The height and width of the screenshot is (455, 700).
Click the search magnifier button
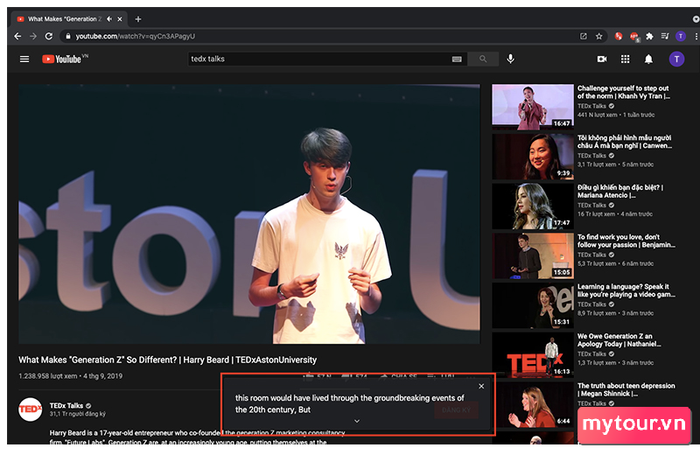(x=483, y=59)
